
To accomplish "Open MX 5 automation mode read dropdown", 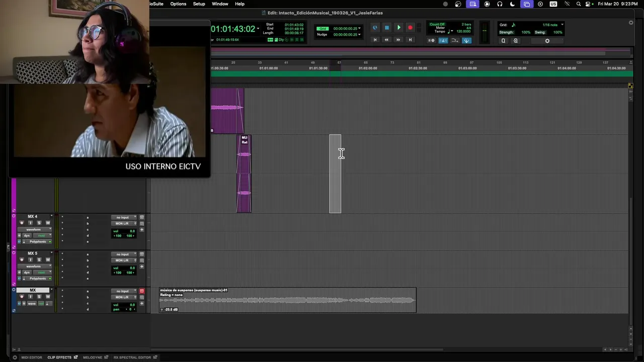I will tap(43, 273).
